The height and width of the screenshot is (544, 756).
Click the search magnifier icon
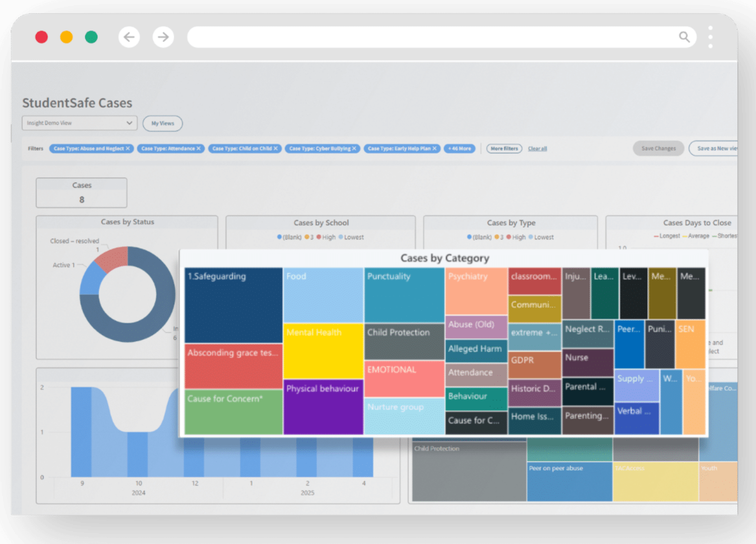point(684,37)
